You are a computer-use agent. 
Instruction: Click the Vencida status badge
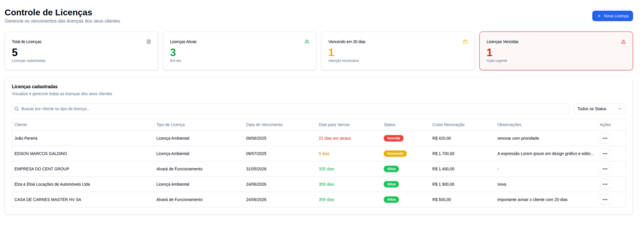pyautogui.click(x=394, y=138)
